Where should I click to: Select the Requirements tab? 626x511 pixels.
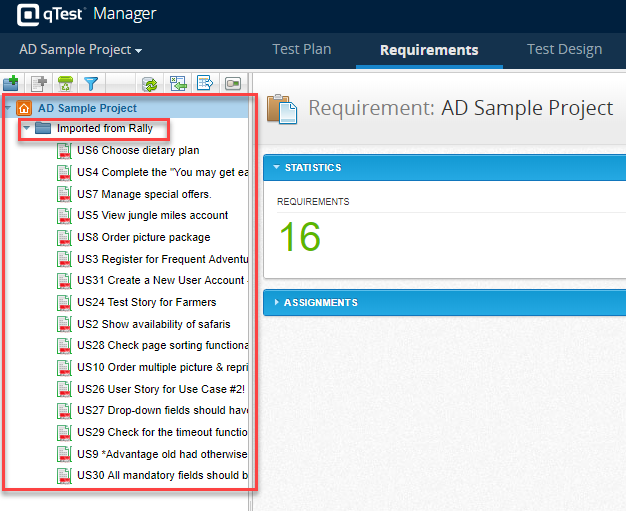click(429, 50)
